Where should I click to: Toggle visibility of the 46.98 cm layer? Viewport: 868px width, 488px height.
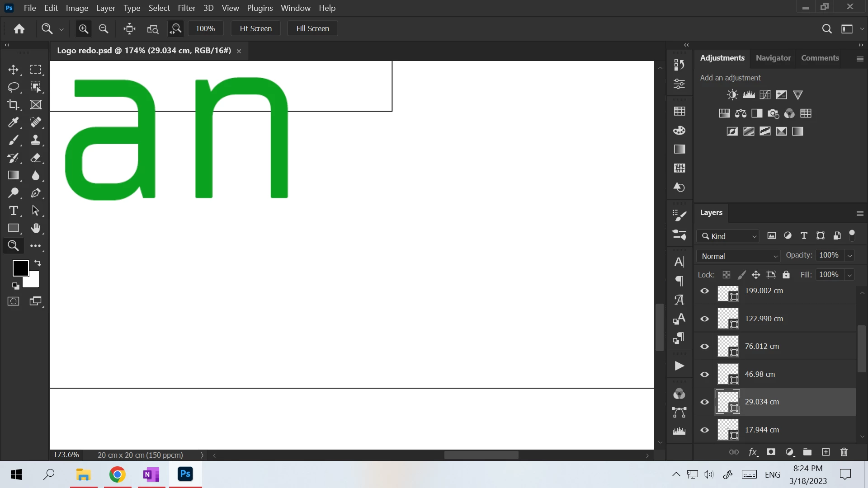[704, 374]
